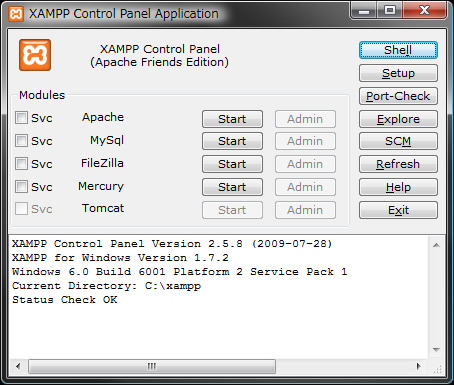
Task: Open the Shell button
Action: (x=398, y=50)
